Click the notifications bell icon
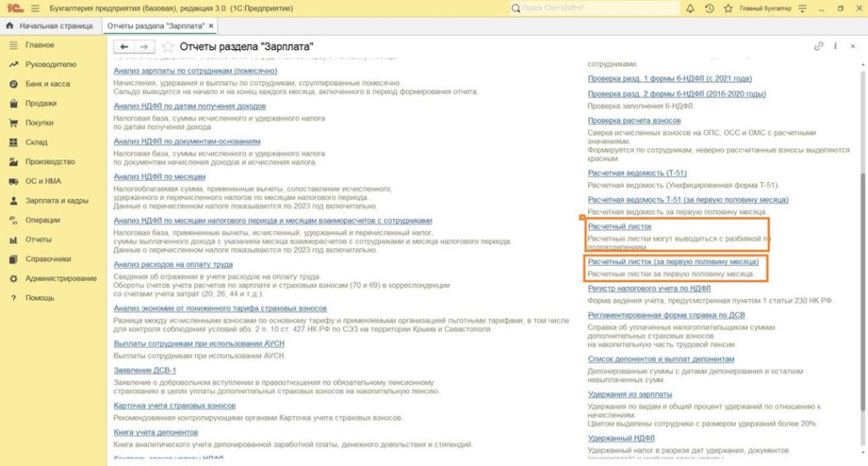This screenshot has width=868, height=466. pos(690,8)
